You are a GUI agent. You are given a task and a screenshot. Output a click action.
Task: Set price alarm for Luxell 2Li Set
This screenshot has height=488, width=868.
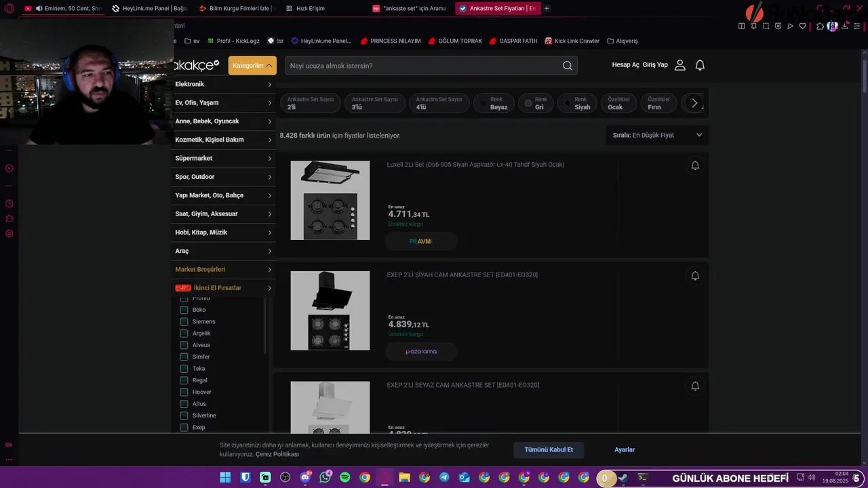coord(695,165)
